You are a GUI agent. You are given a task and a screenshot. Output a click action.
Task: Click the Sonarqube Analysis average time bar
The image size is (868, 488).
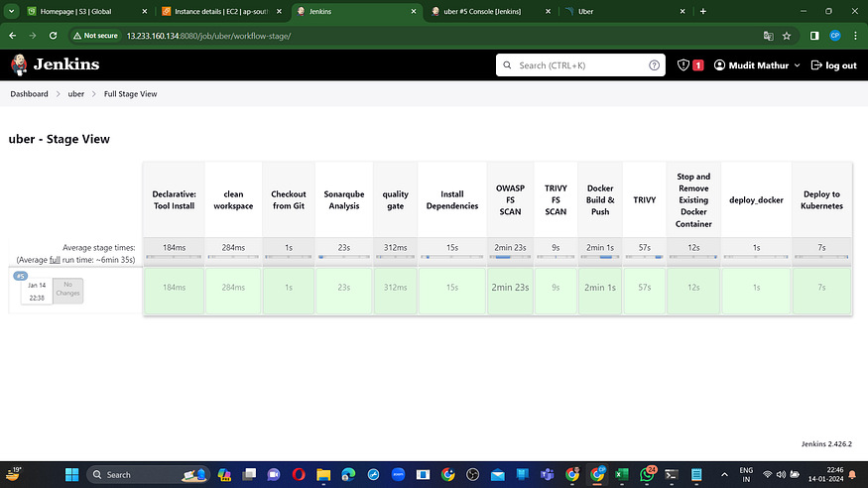tap(344, 257)
